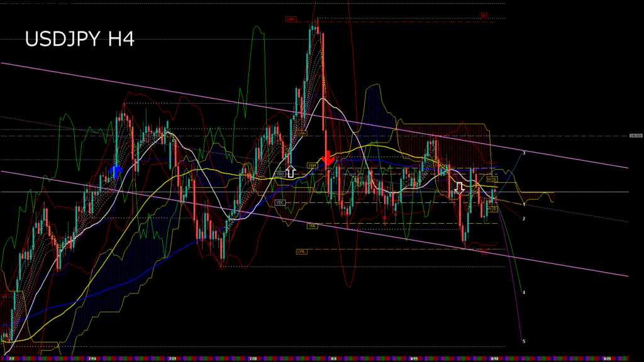
Task: Click the red down arrow marker
Action: 328,158
